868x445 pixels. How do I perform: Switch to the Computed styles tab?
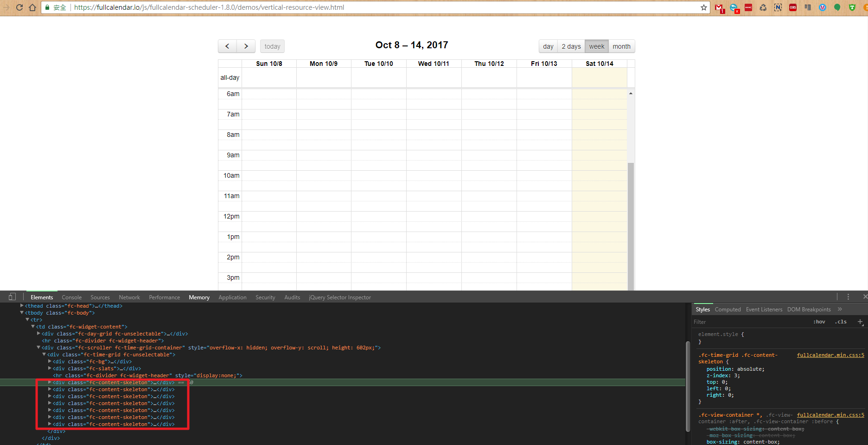pyautogui.click(x=728, y=310)
